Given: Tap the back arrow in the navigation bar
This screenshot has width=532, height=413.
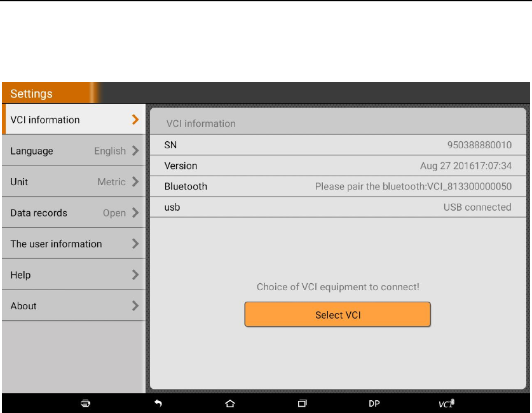Looking at the screenshot, I should (x=158, y=403).
